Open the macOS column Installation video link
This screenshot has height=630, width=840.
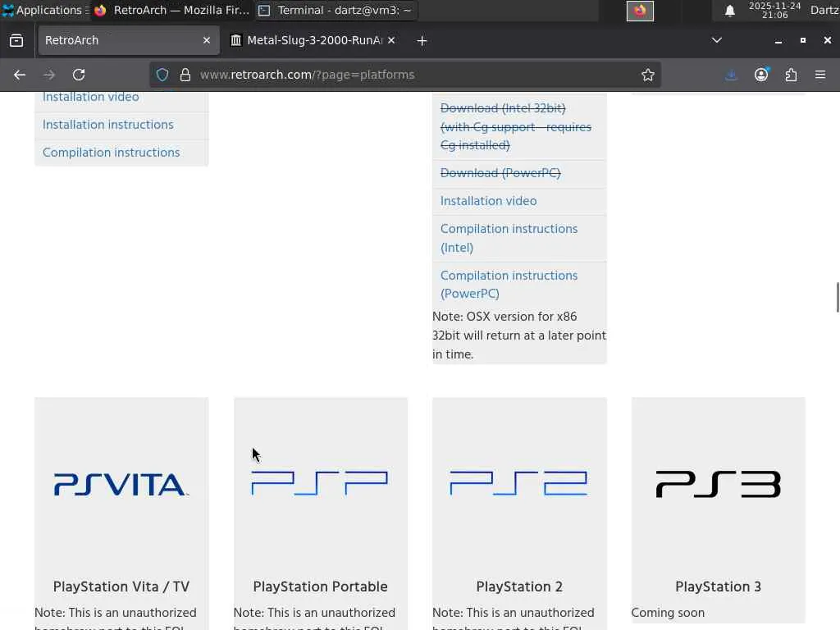click(489, 201)
